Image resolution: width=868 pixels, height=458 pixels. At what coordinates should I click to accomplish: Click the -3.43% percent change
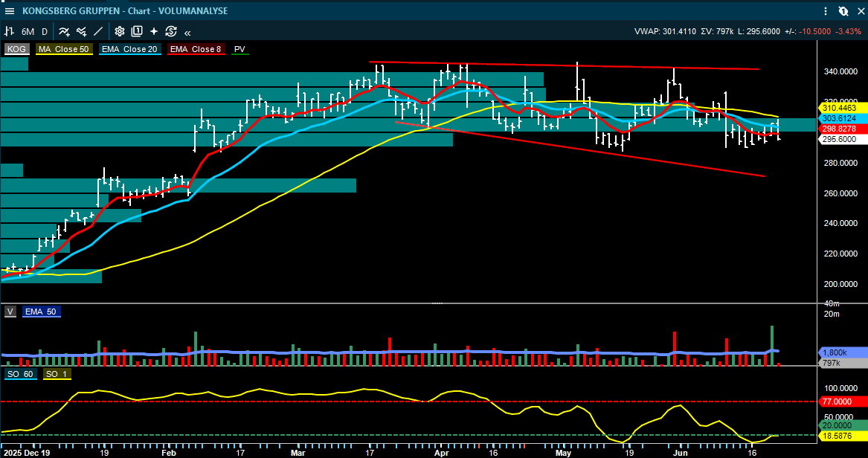[x=848, y=31]
